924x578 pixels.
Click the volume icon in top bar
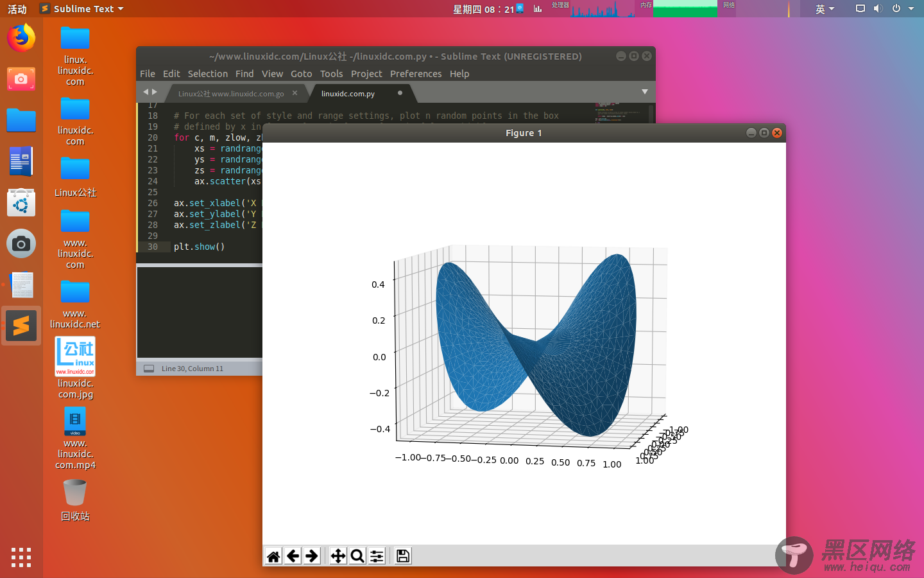click(x=878, y=8)
